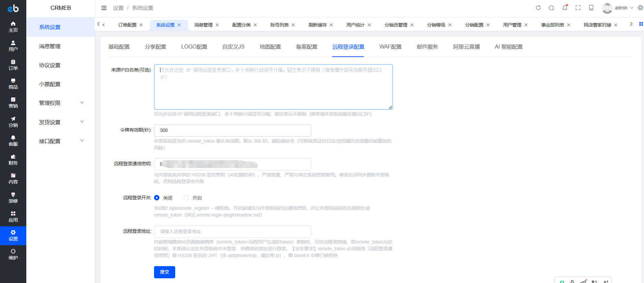Open the 客服 customer service sidebar icon
The image size is (644, 283).
[x=13, y=141]
